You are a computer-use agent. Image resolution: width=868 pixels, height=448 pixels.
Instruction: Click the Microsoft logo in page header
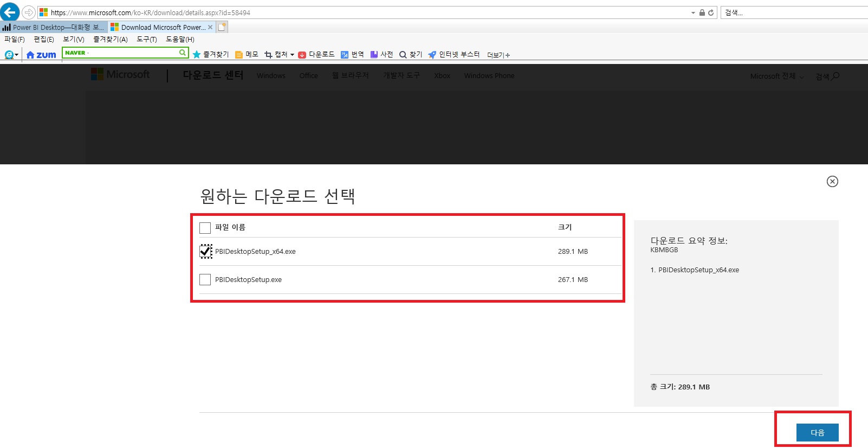[120, 74]
